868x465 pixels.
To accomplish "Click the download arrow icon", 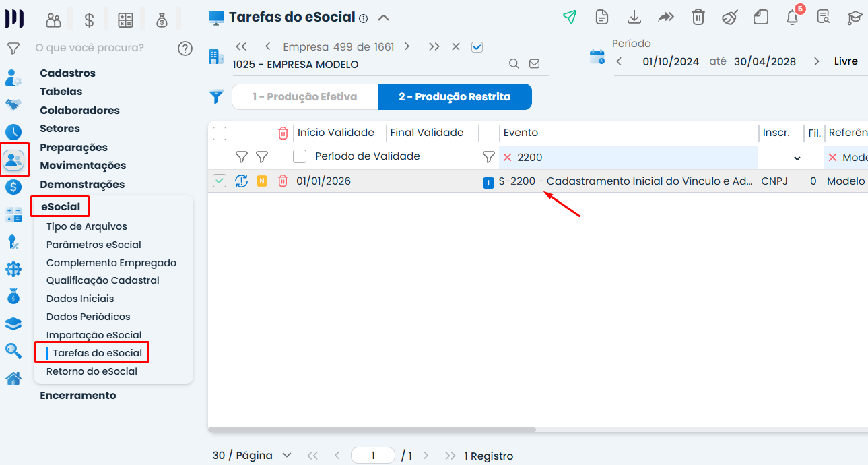I will [634, 18].
